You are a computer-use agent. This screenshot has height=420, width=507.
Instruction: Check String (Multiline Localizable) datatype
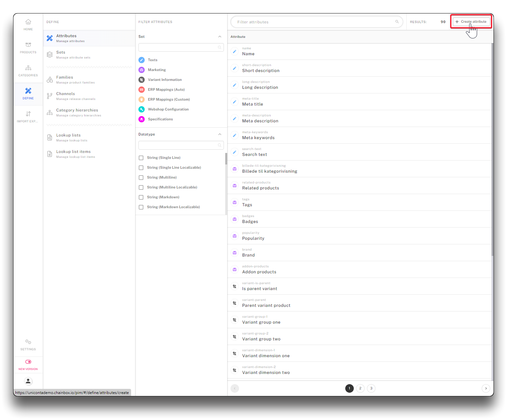(x=141, y=187)
